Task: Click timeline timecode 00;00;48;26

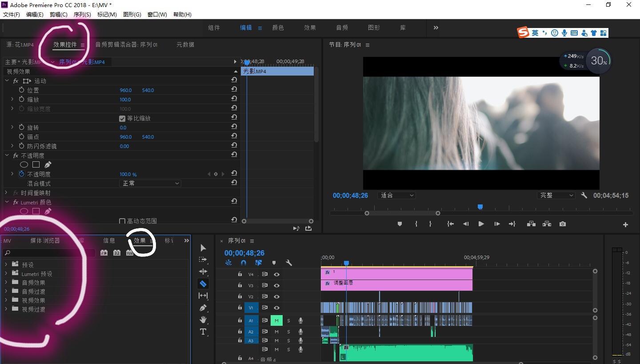Action: coord(244,253)
